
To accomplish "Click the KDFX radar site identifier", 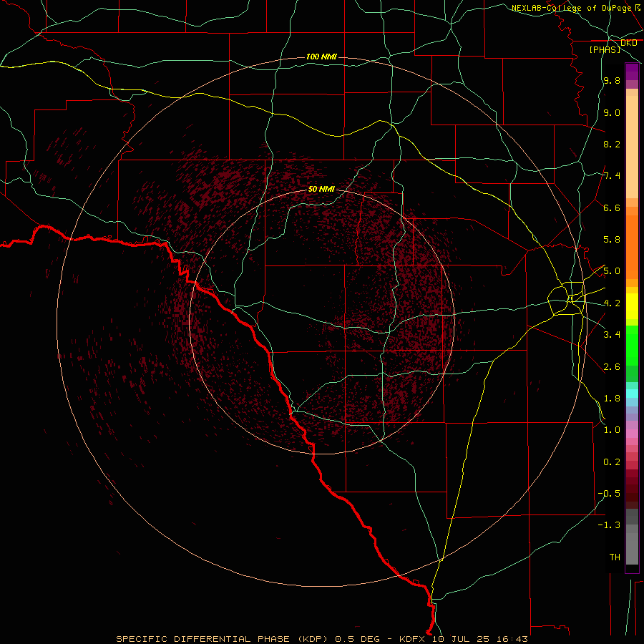I will tap(412, 639).
